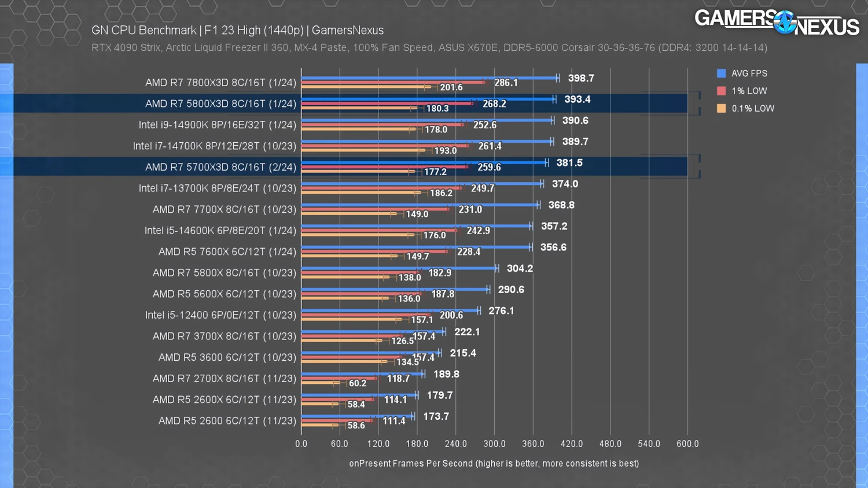Click the 173.7 average FPS value
The height and width of the screenshot is (488, 868).
click(436, 416)
